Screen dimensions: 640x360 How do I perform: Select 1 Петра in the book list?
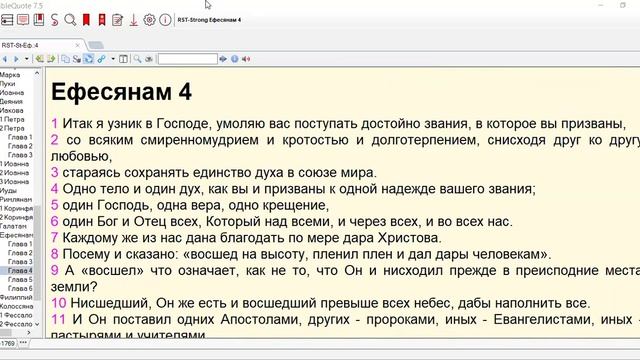(x=12, y=120)
